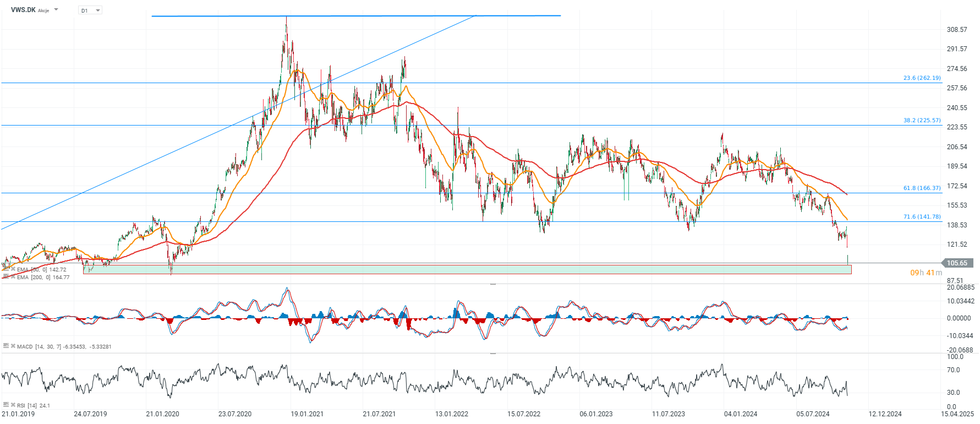Click the 21.07.2021 date on time axis
980x424 pixels.
(379, 414)
